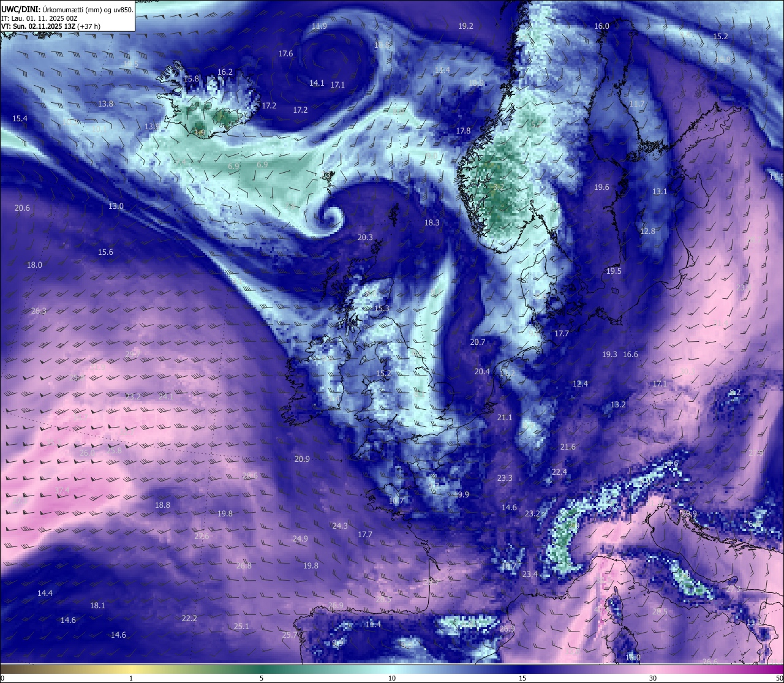Image resolution: width=784 pixels, height=683 pixels.
Task: Click the '15.4' map value
Action: [x=20, y=118]
